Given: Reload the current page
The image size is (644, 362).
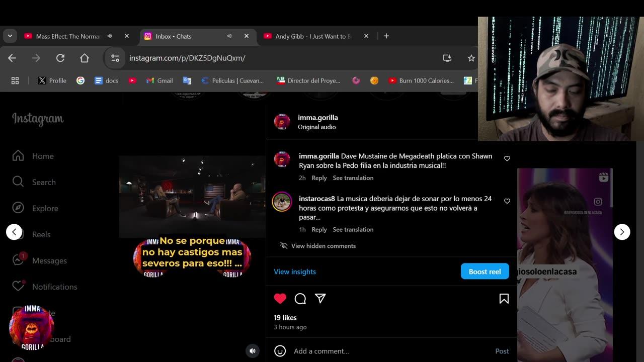Looking at the screenshot, I should click(x=60, y=58).
